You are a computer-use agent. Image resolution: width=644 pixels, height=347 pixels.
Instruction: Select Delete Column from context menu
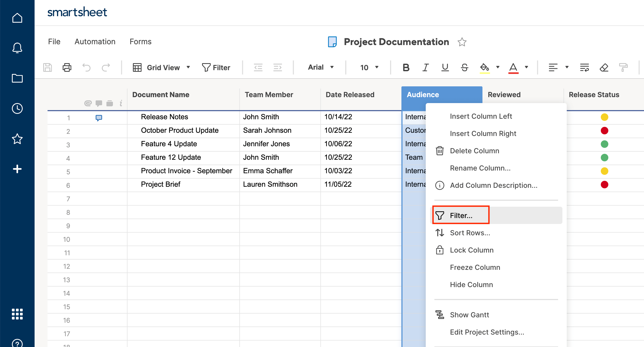474,151
